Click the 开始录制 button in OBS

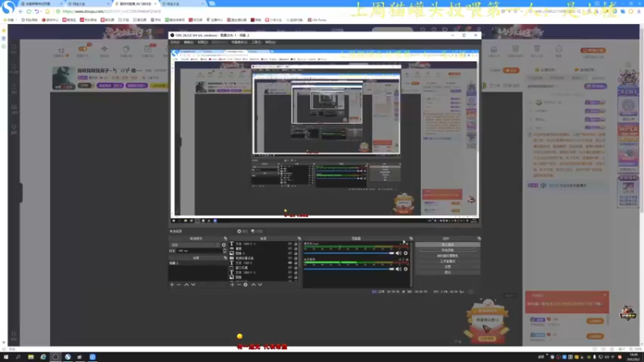[x=448, y=250]
